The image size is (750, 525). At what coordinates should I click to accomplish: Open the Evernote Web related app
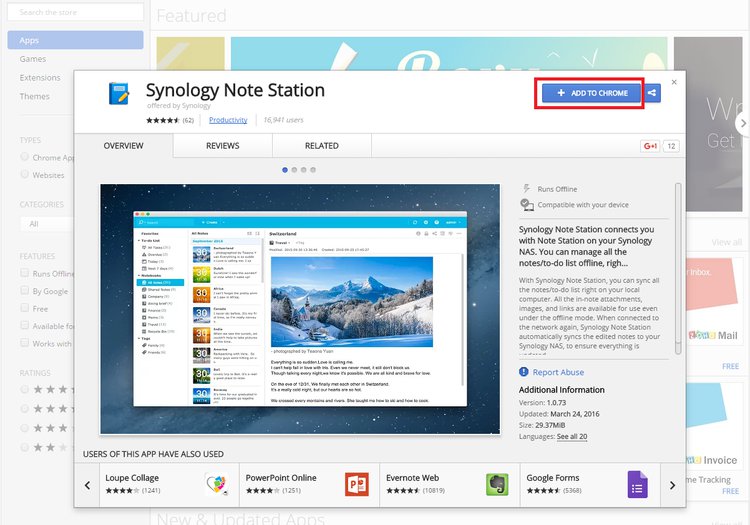450,485
